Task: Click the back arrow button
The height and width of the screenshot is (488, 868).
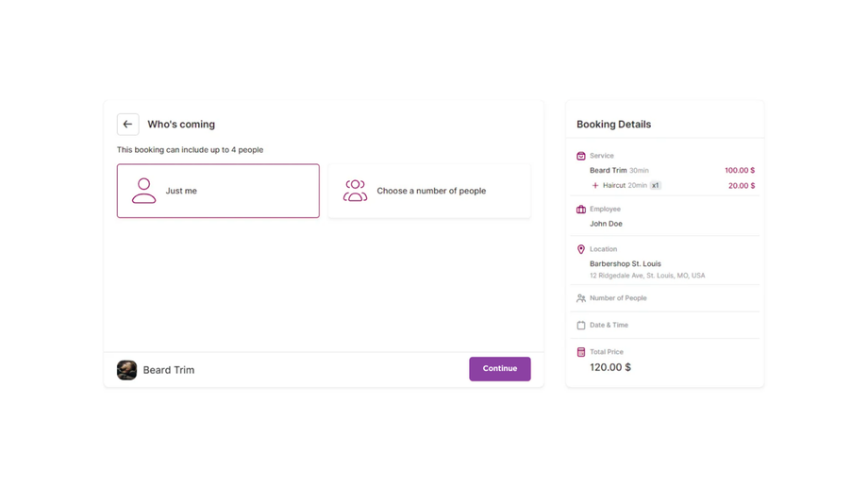Action: point(127,125)
